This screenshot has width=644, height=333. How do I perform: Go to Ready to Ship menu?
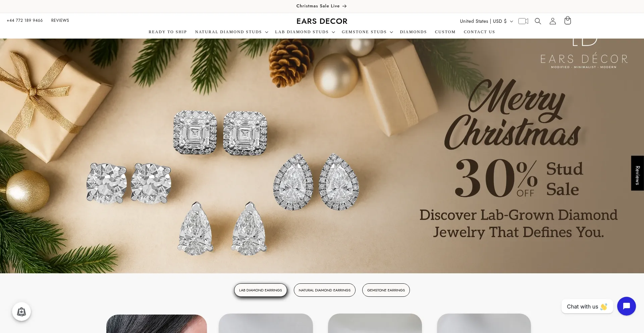pyautogui.click(x=168, y=32)
